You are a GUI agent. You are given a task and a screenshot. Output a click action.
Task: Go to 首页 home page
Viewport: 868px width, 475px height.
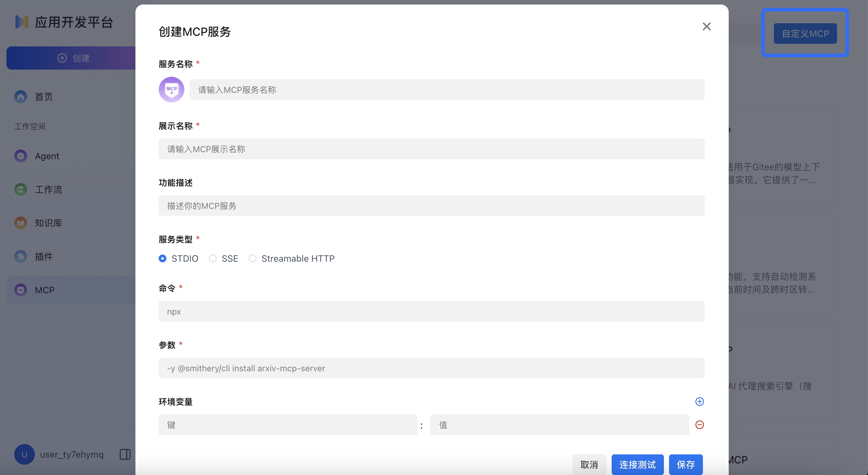[x=44, y=97]
